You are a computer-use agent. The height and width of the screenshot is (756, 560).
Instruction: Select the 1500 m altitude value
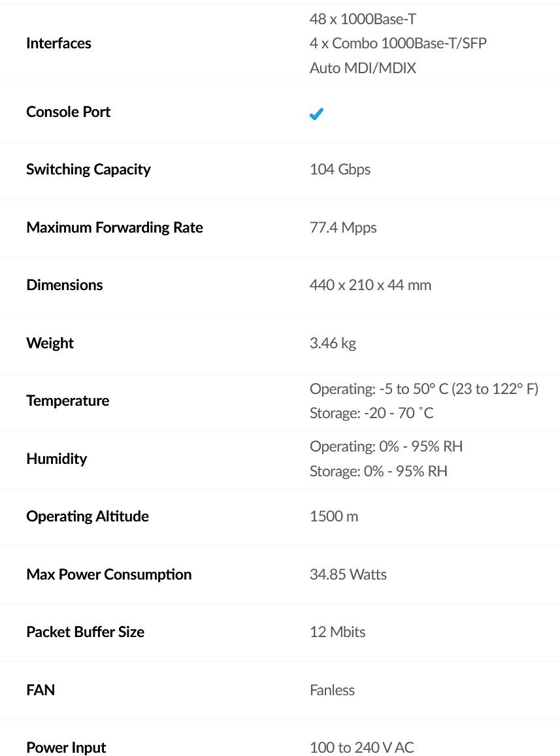point(334,516)
